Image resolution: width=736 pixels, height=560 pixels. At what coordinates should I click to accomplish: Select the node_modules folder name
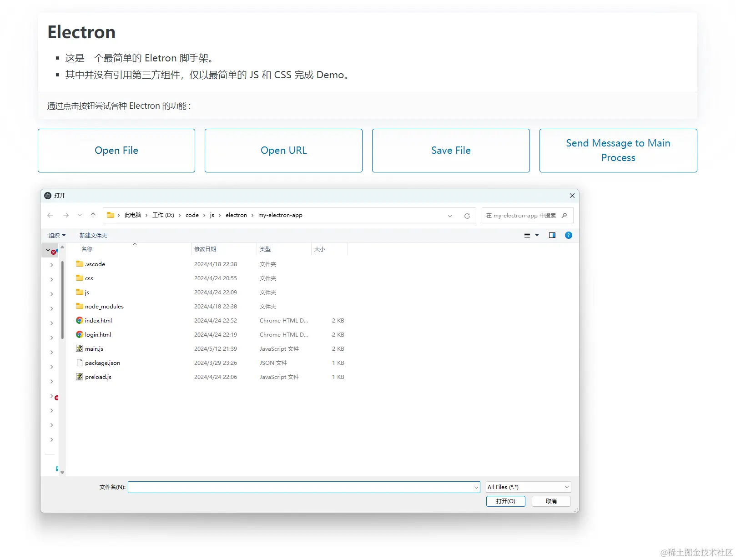[104, 306]
